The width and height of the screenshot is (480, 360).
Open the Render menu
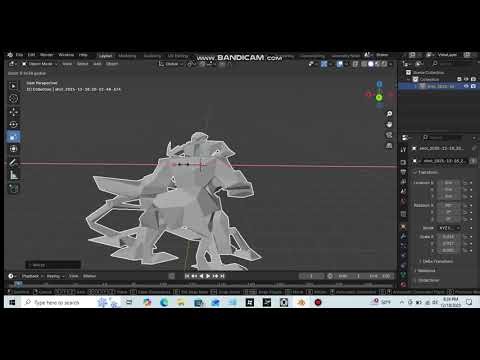(47, 55)
